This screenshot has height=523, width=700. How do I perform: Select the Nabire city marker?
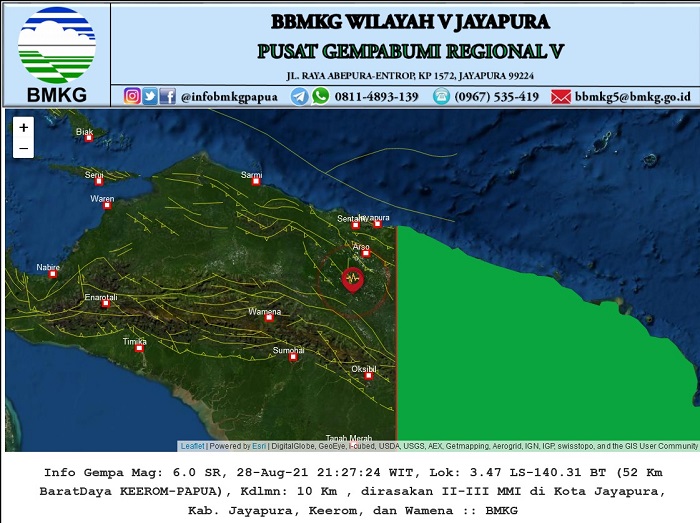pos(53,274)
